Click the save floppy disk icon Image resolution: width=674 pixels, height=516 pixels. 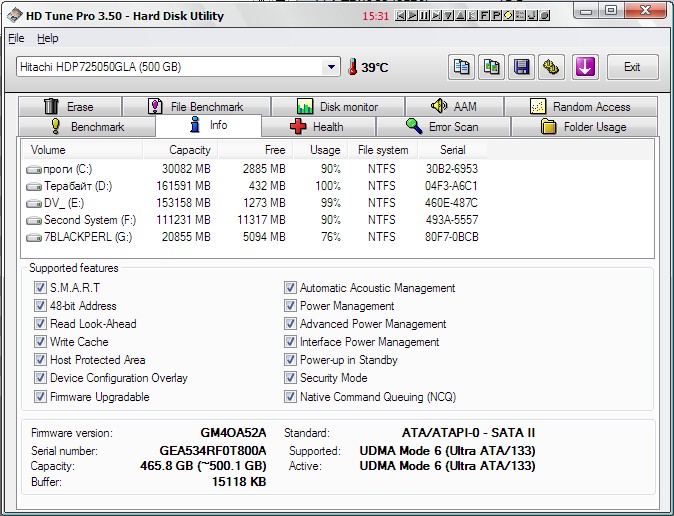pyautogui.click(x=521, y=67)
